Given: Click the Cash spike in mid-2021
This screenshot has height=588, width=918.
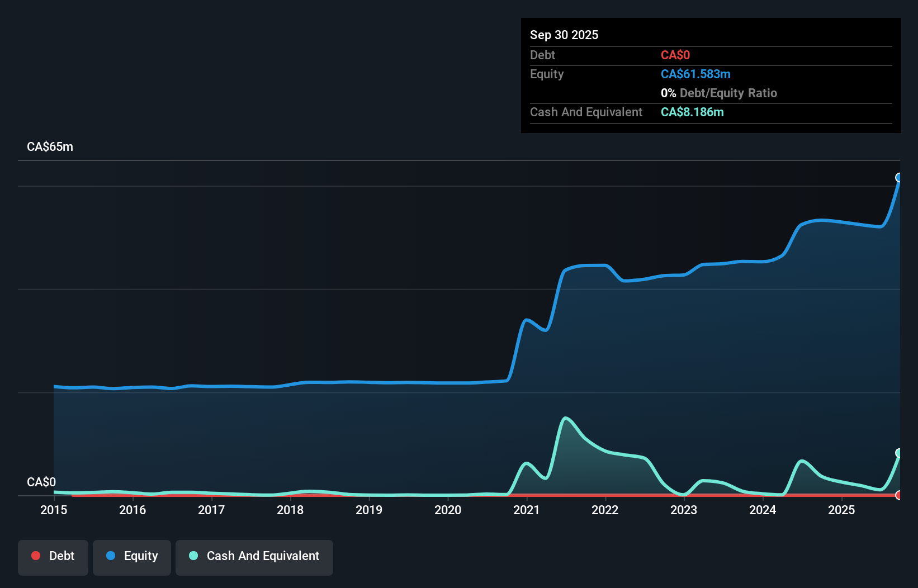Looking at the screenshot, I should pos(566,418).
